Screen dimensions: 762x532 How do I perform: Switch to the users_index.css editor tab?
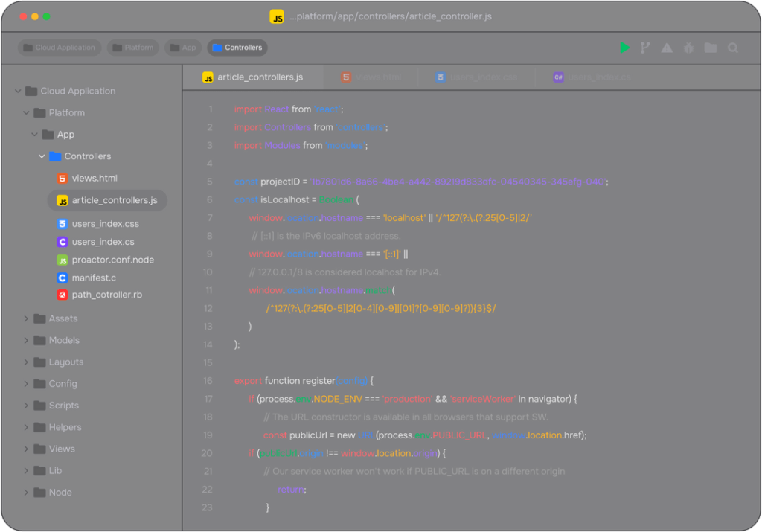[x=476, y=77]
